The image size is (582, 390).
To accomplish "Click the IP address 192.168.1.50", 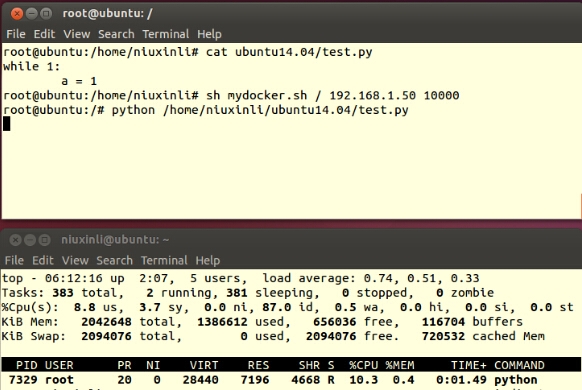I will pyautogui.click(x=372, y=96).
